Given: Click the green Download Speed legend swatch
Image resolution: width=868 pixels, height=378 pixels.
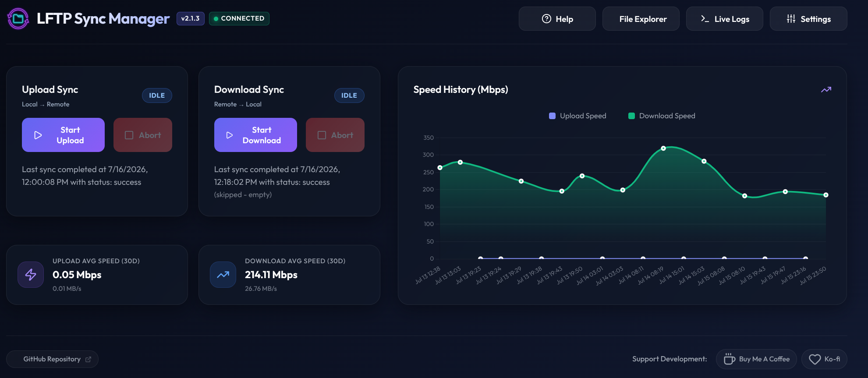Looking at the screenshot, I should [631, 116].
